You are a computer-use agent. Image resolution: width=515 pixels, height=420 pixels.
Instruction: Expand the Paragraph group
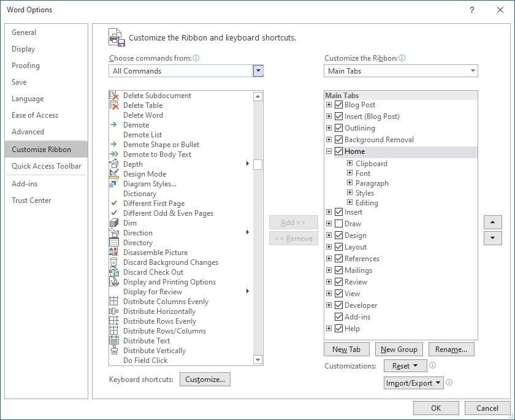pos(350,183)
